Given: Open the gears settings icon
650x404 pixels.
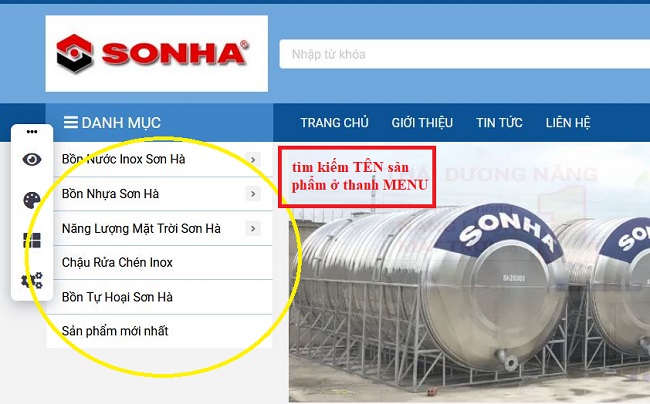Looking at the screenshot, I should [x=32, y=281].
